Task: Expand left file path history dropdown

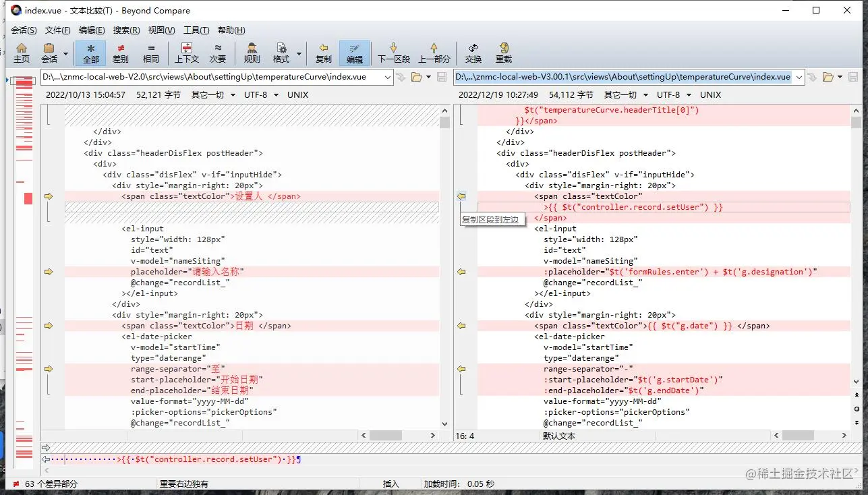Action: [388, 77]
